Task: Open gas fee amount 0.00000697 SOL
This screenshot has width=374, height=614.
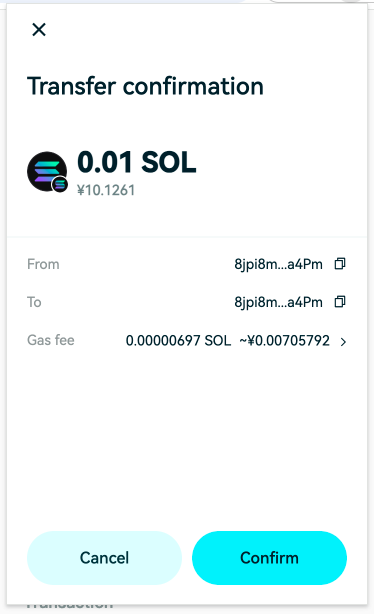Action: (x=178, y=341)
